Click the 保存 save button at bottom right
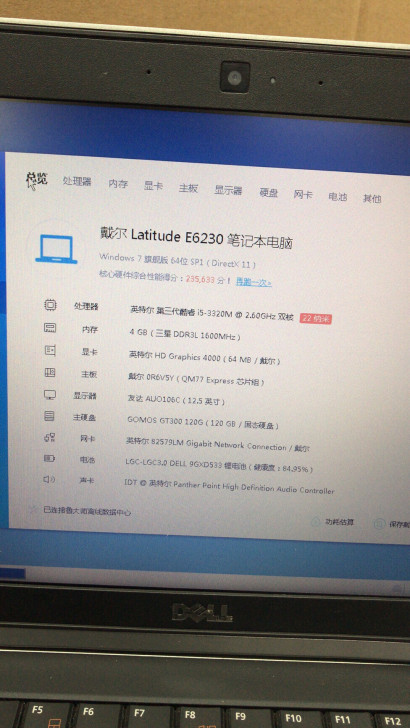The width and height of the screenshot is (410, 728). click(392, 524)
